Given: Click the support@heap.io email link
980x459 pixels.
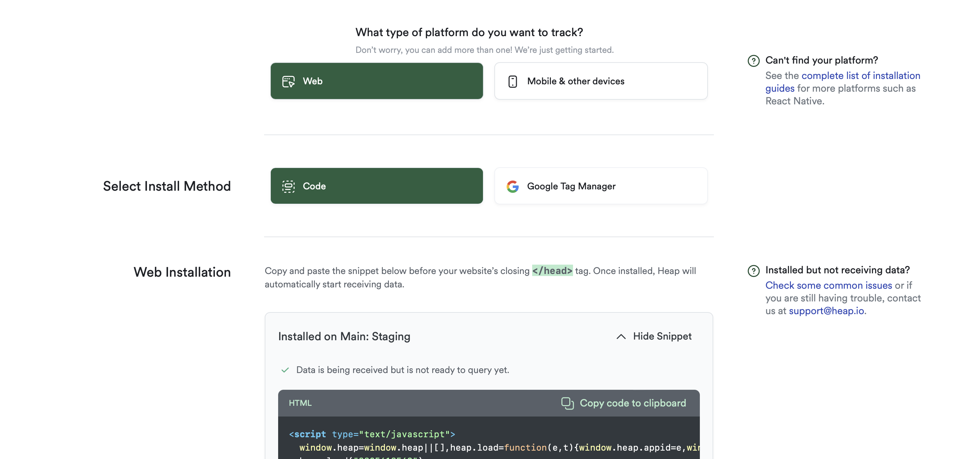Looking at the screenshot, I should coord(826,311).
